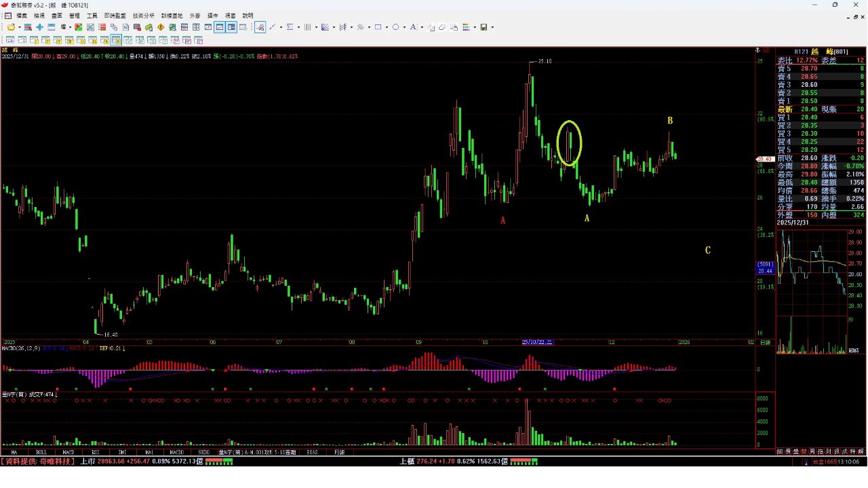Click the floppy disk save icon
Image resolution: width=868 pixels, height=488 pixels.
coord(484,27)
